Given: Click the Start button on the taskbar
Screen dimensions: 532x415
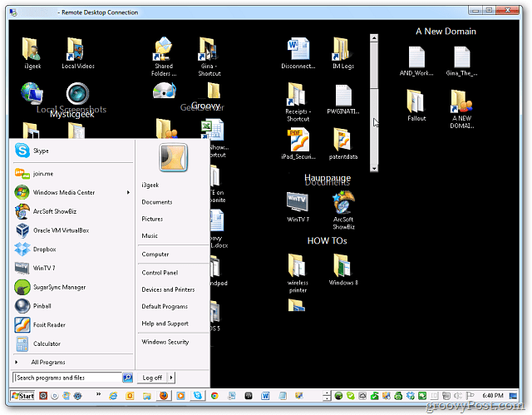Looking at the screenshot, I should coord(22,396).
